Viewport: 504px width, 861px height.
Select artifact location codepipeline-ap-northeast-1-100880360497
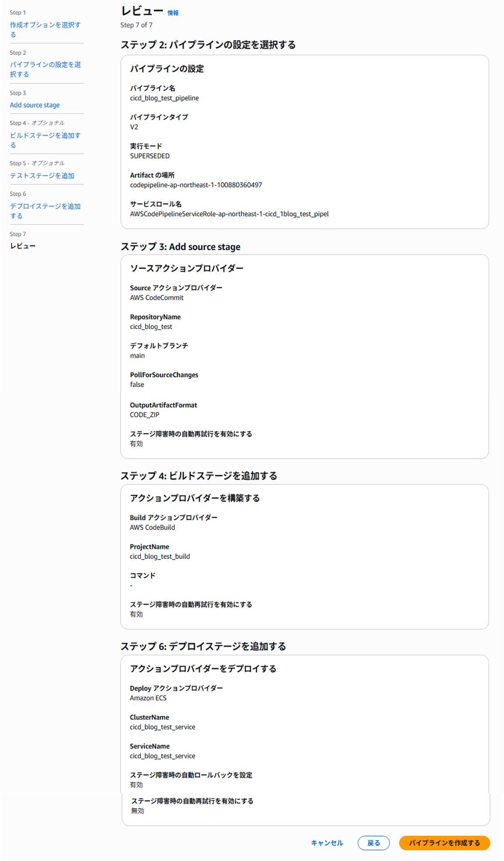point(196,185)
